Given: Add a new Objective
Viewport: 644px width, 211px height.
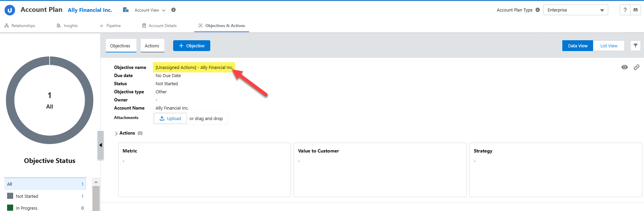Looking at the screenshot, I should [x=192, y=46].
